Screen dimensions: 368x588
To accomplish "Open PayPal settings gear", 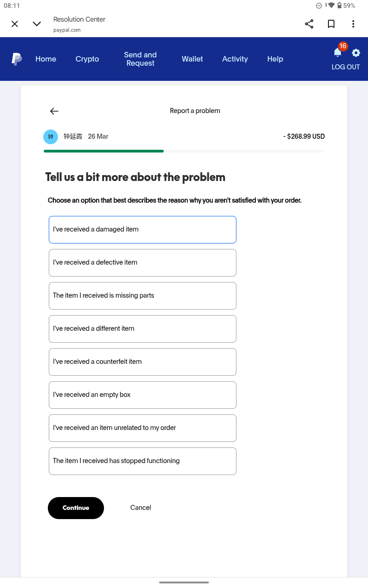I will (x=356, y=53).
